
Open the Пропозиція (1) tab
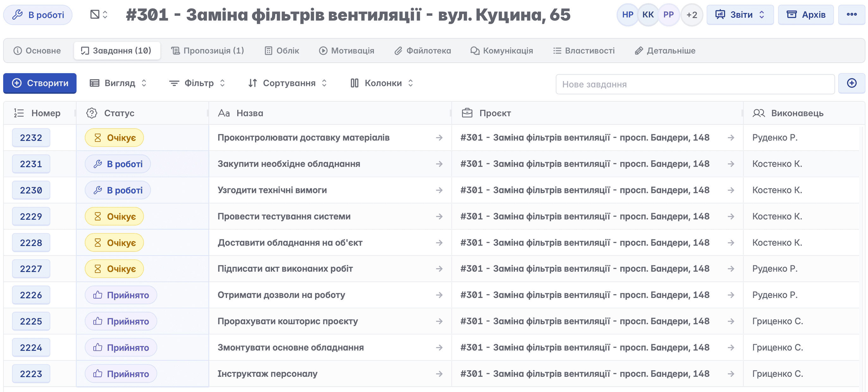click(x=208, y=51)
